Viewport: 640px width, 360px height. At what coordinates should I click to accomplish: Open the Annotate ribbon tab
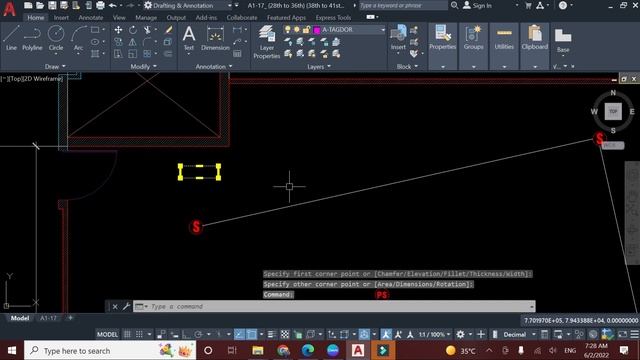point(91,18)
